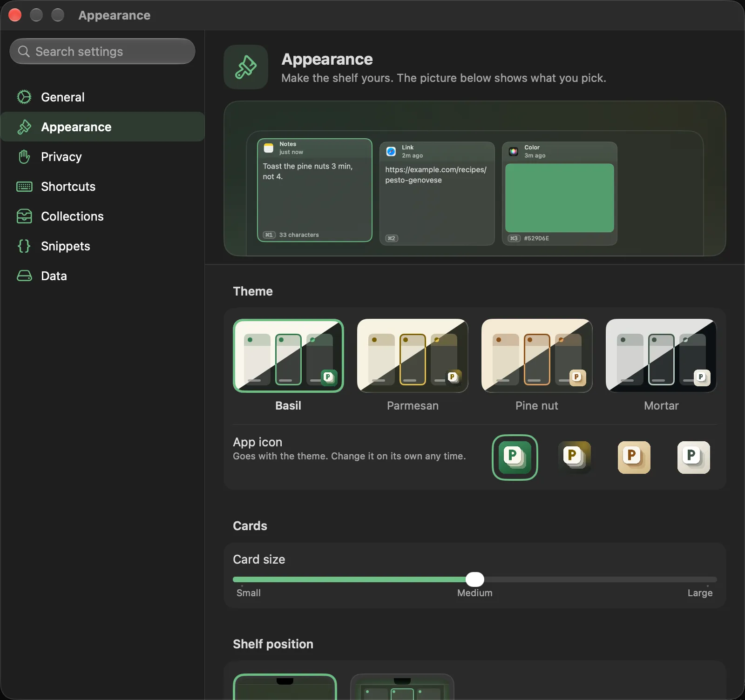Click the #529D6E hex label
The width and height of the screenshot is (745, 700).
coord(536,238)
